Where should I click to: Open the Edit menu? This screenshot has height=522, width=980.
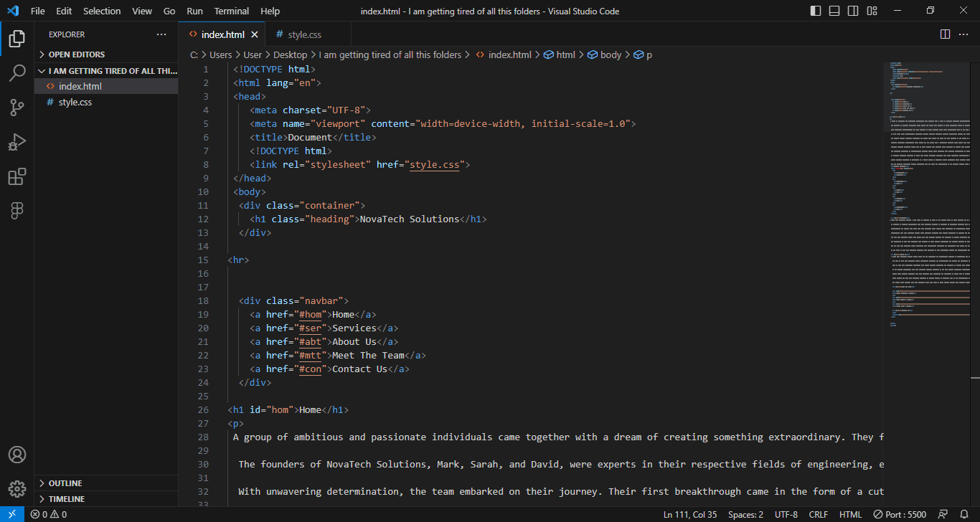click(64, 11)
